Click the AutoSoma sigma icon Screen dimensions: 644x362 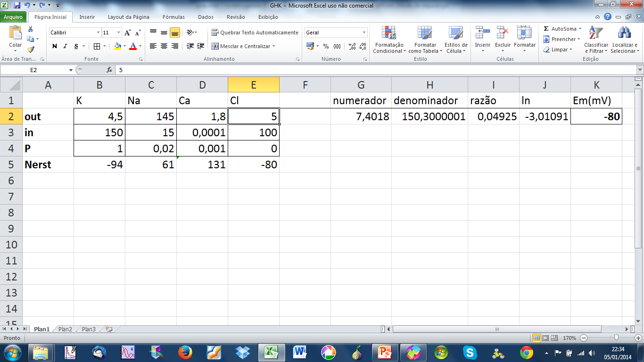coord(546,29)
